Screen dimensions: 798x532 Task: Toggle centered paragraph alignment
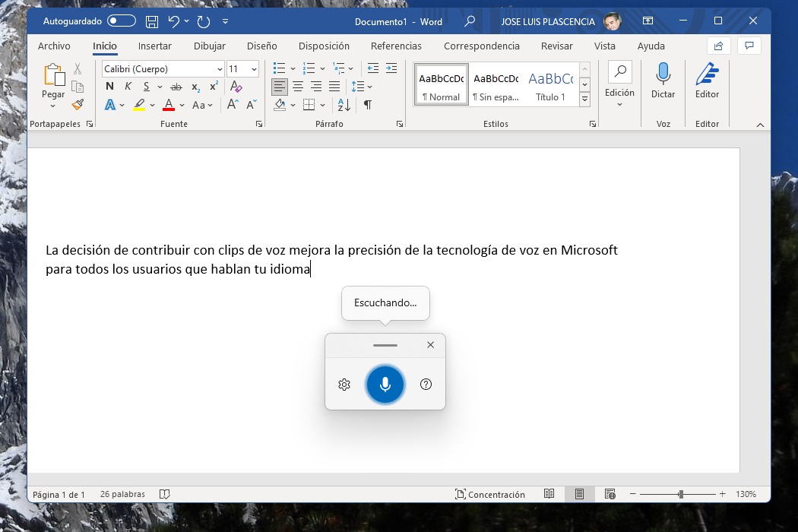pyautogui.click(x=296, y=86)
